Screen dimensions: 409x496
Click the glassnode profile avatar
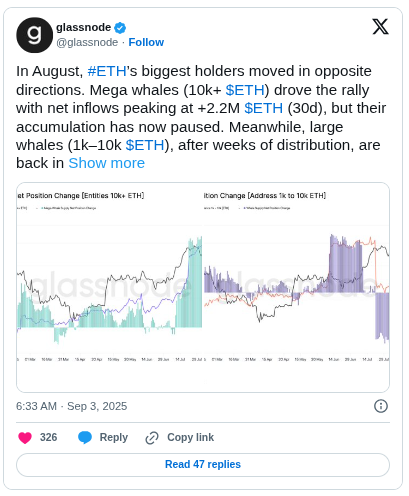34,35
